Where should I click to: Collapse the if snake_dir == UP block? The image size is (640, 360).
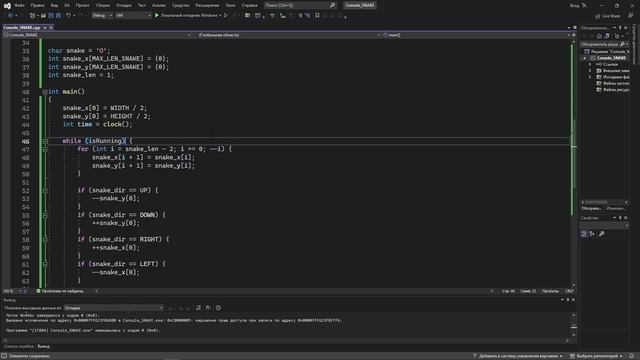[x=45, y=191]
